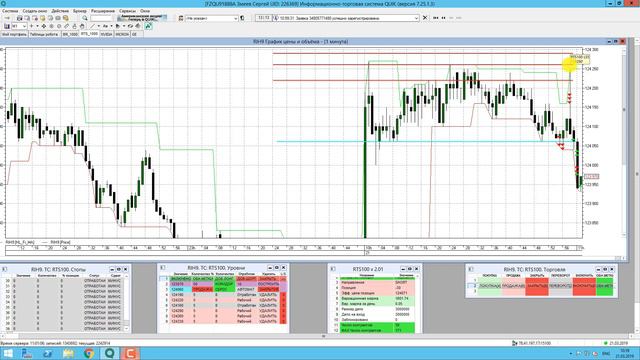
Task: Click the QUIK icon in the taskbar
Action: (x=109, y=353)
